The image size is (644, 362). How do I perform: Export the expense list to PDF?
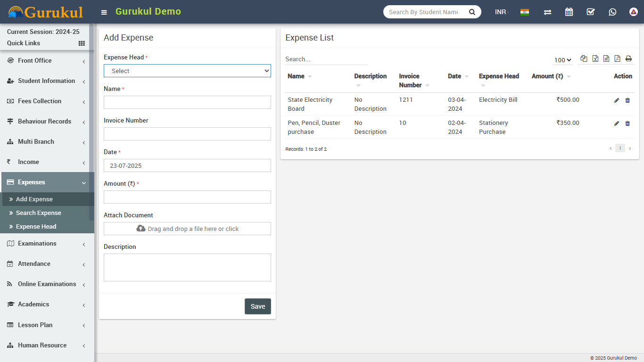click(x=617, y=59)
